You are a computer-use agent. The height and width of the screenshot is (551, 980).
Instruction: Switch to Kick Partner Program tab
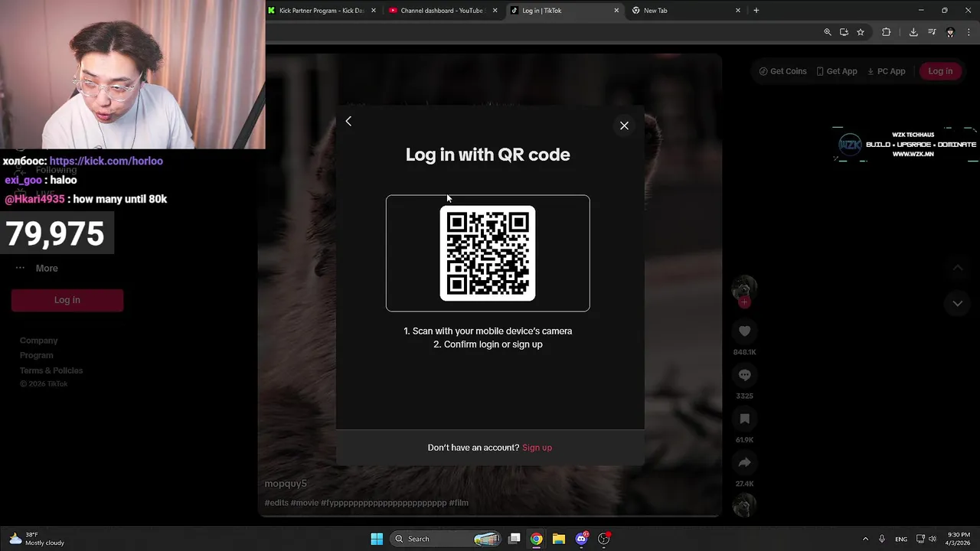[x=321, y=11]
